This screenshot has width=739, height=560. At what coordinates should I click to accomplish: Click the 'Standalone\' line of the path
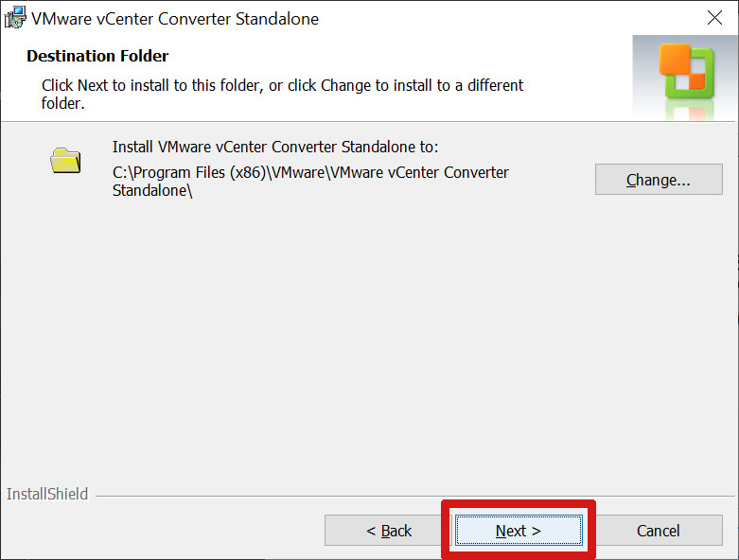coord(152,191)
